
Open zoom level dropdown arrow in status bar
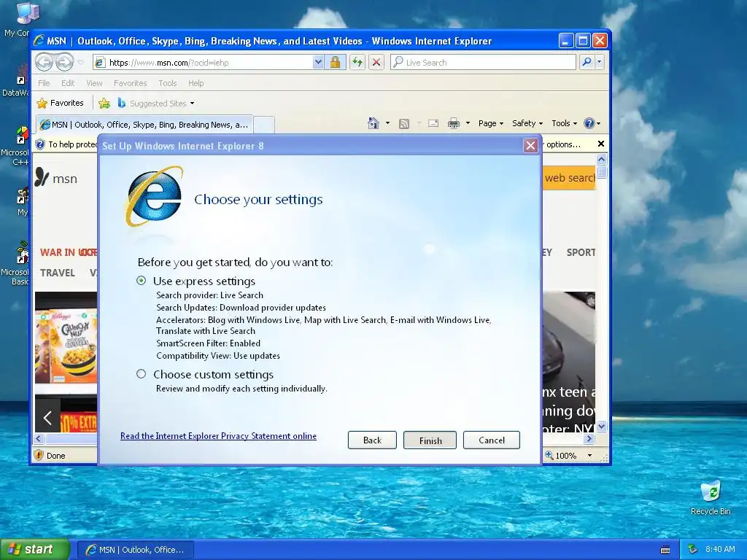[589, 456]
